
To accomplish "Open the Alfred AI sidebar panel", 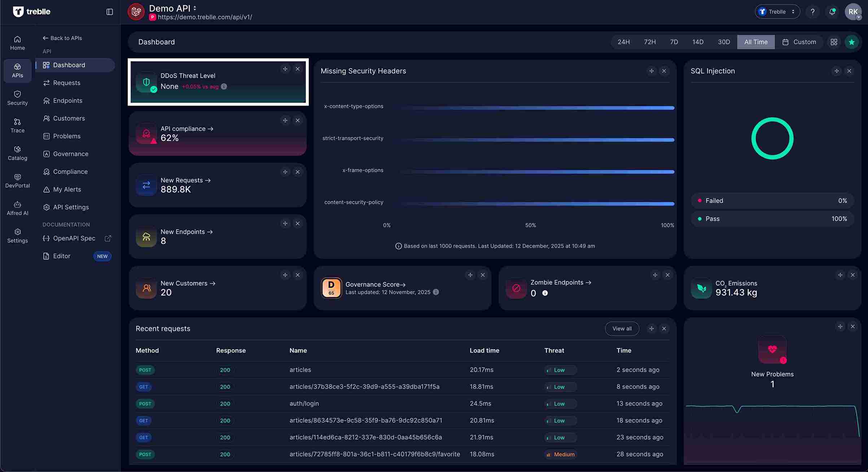I will (x=17, y=208).
